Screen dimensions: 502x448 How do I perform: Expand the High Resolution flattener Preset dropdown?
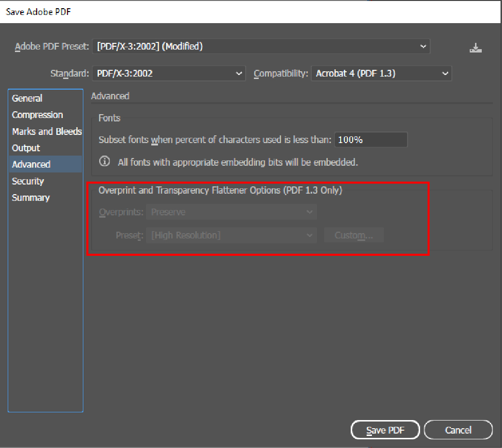coord(231,236)
